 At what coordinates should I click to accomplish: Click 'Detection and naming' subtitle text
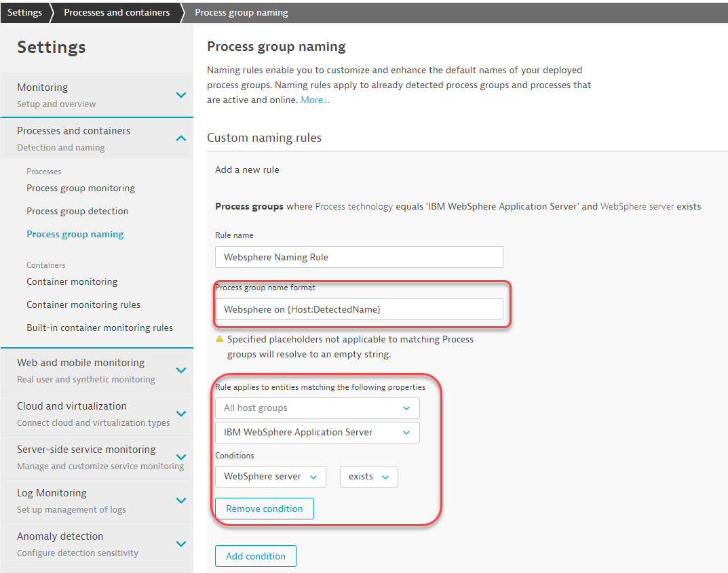(61, 148)
